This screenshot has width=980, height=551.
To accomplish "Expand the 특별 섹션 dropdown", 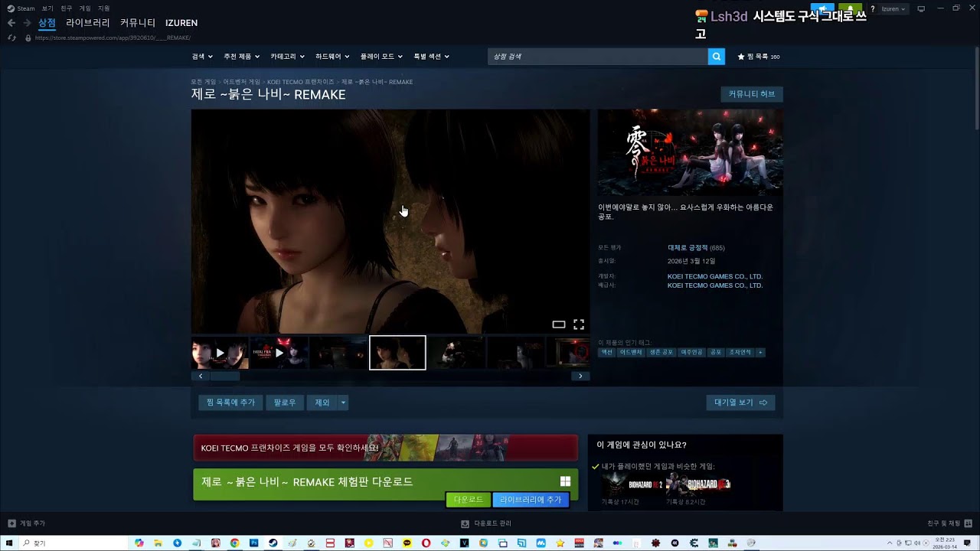I will pyautogui.click(x=431, y=57).
